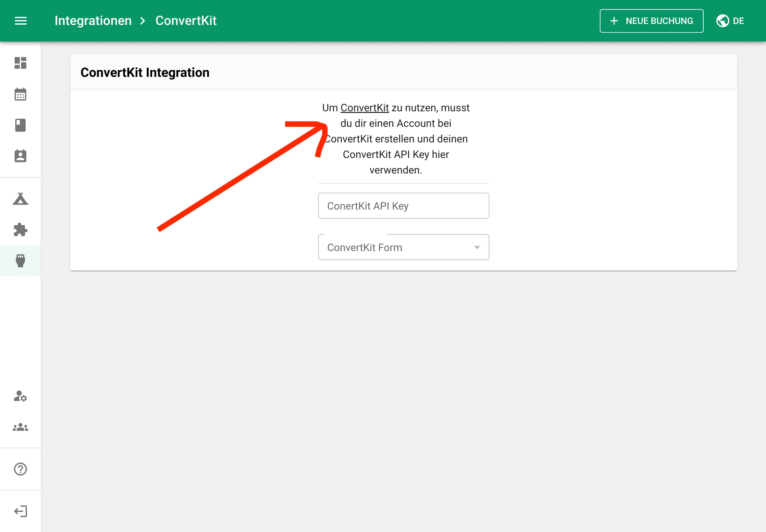Screen dimensions: 766x532
Task: Go back to Integrationen breadcrumb
Action: 93,21
